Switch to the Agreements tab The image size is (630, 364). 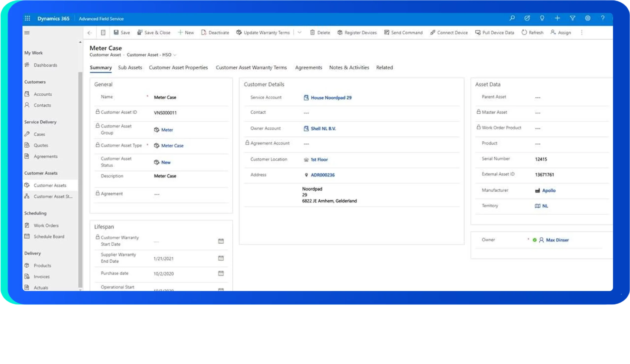click(x=309, y=67)
